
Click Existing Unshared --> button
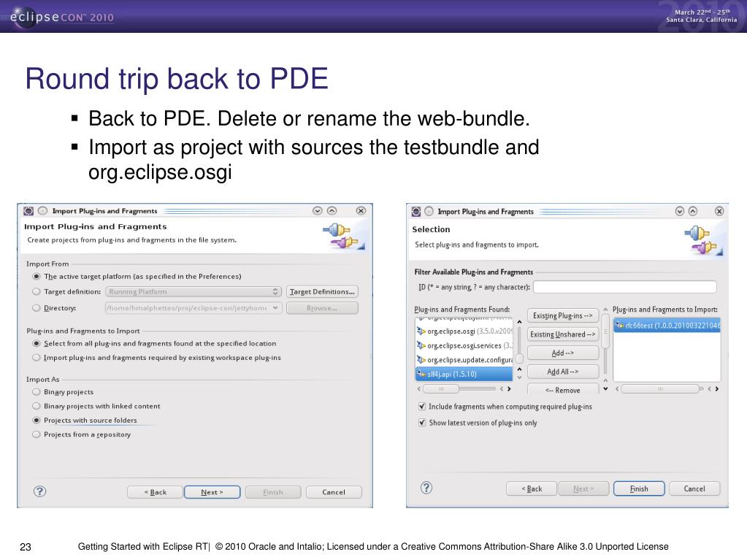tap(563, 334)
